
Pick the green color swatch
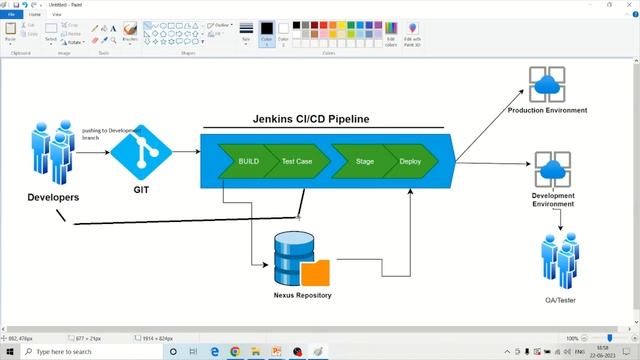coord(351,25)
